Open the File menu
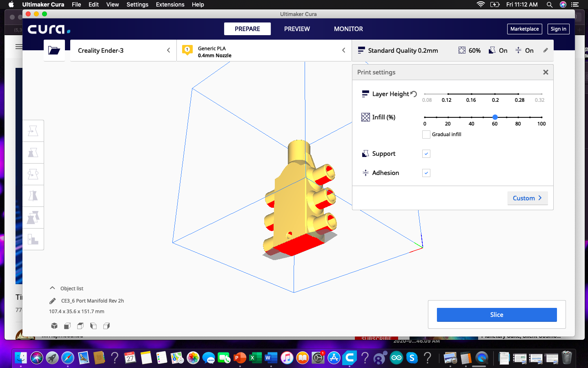This screenshot has height=368, width=588. tap(76, 4)
